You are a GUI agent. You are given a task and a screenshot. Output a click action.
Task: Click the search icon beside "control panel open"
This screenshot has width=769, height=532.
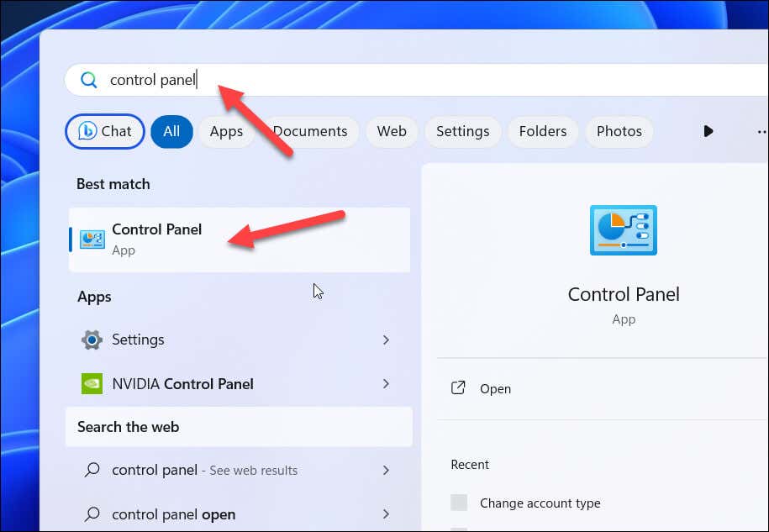coord(92,514)
